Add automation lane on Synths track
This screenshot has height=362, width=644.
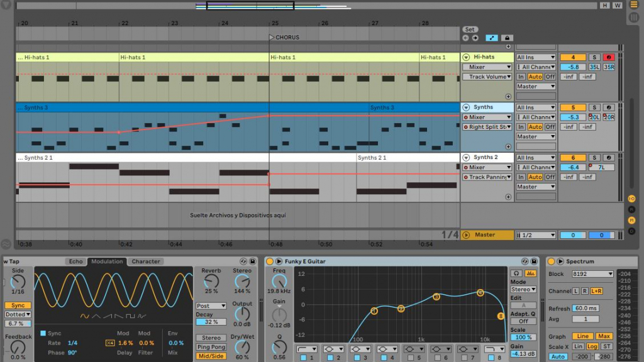click(508, 146)
